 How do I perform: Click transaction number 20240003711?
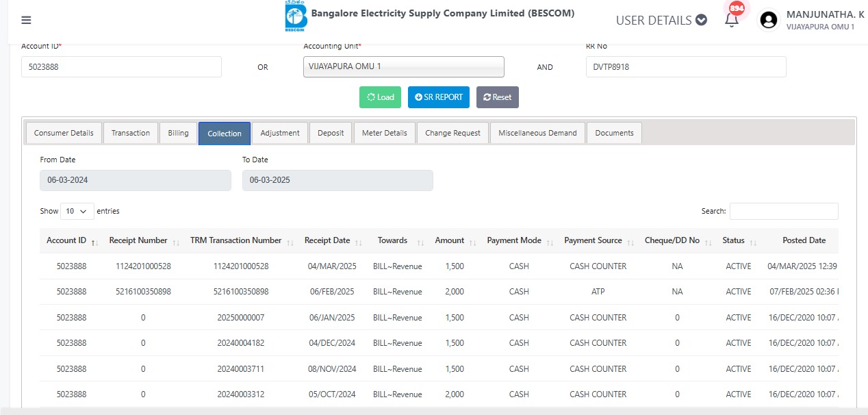tap(241, 369)
